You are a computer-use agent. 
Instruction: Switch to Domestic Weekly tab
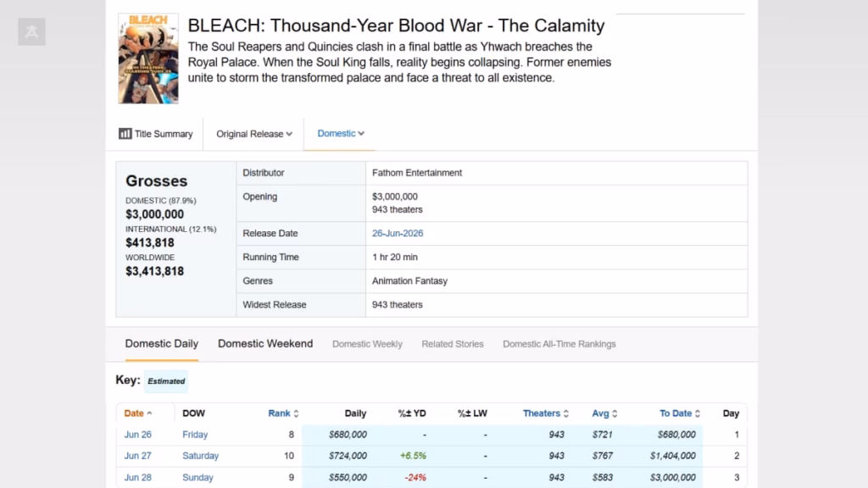coord(367,344)
